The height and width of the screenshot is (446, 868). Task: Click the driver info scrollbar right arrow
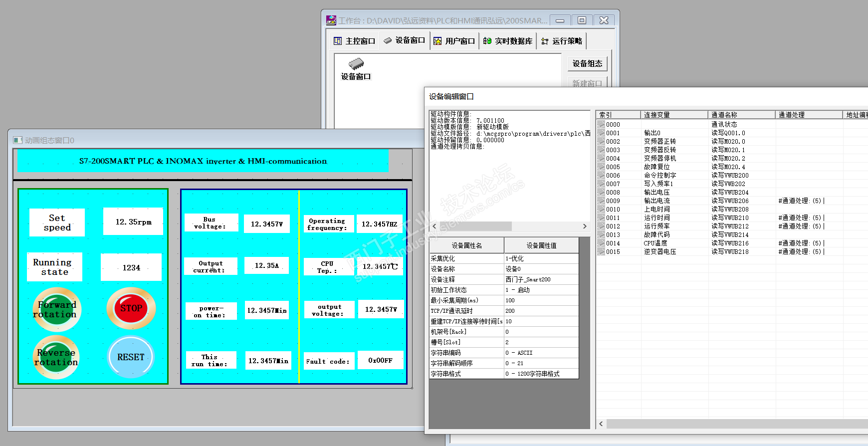click(x=585, y=226)
